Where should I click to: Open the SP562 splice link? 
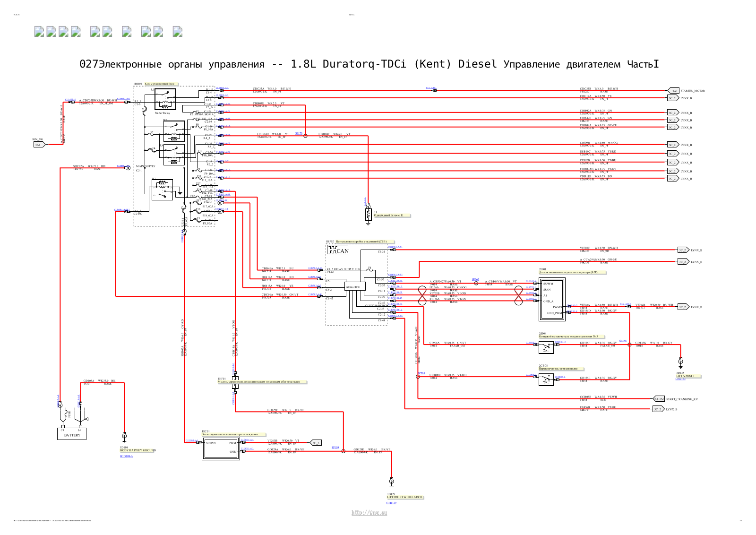click(x=475, y=279)
